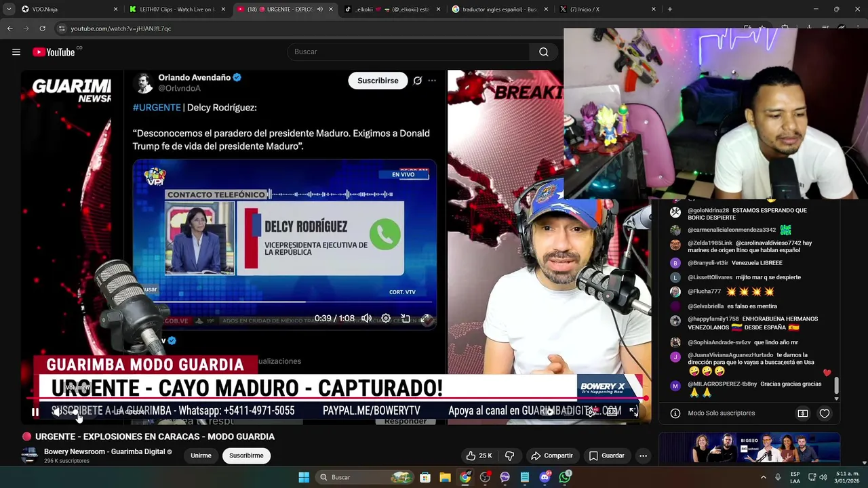Click Suscribirse on the embedded tweet
This screenshot has height=488, width=868.
click(x=378, y=81)
